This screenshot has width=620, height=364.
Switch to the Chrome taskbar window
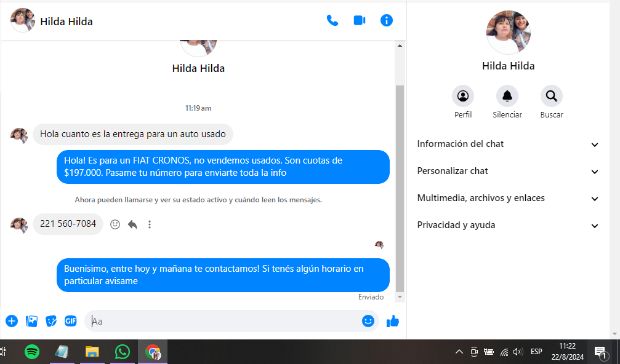(153, 351)
